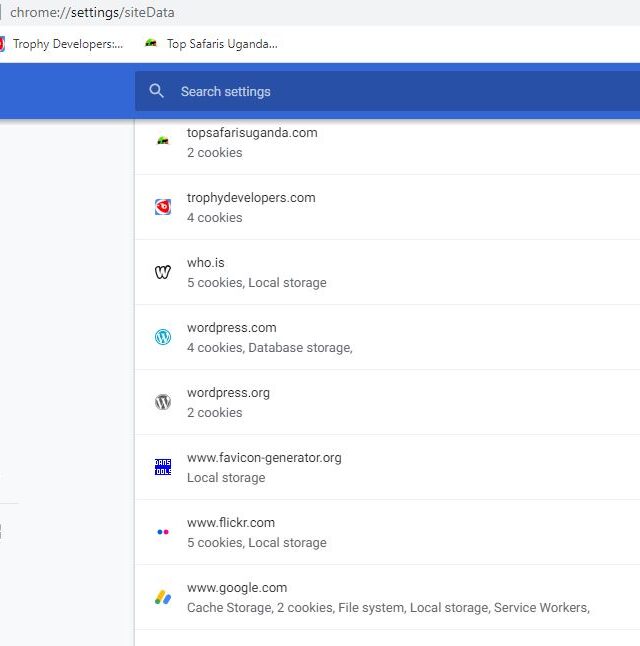Image resolution: width=640 pixels, height=646 pixels.
Task: Click the www.google.com colored stripes icon
Action: [x=163, y=597]
